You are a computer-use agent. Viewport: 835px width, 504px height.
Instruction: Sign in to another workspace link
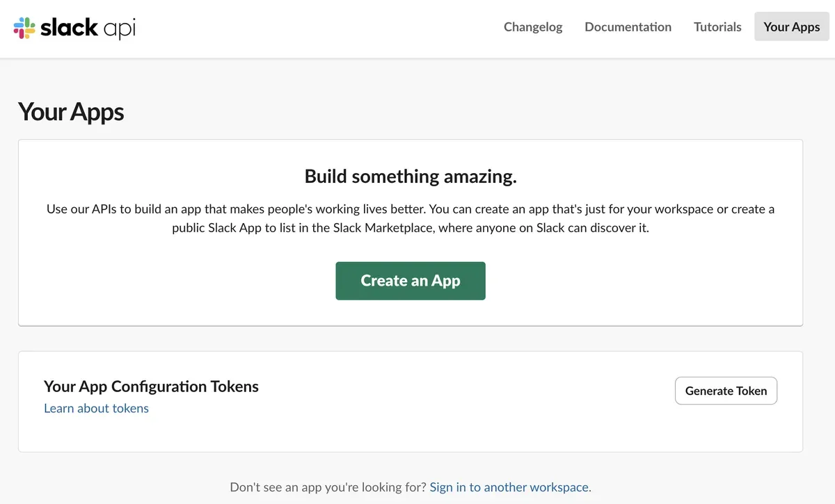click(510, 487)
